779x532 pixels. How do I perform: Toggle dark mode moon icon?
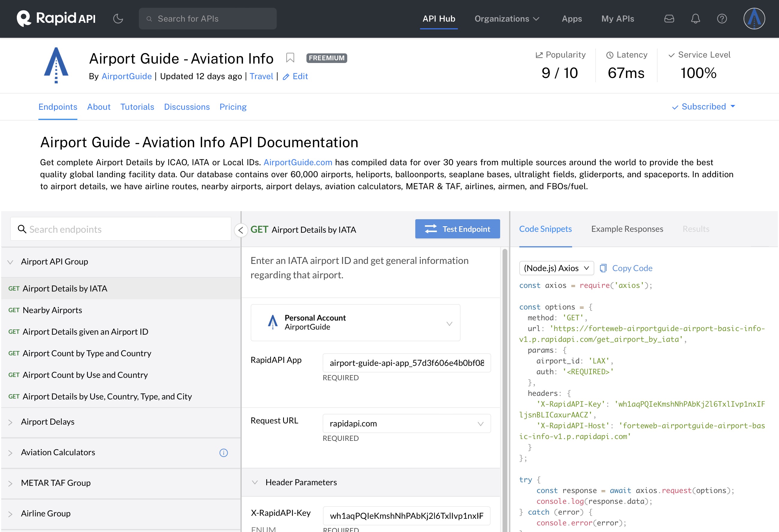pos(118,19)
